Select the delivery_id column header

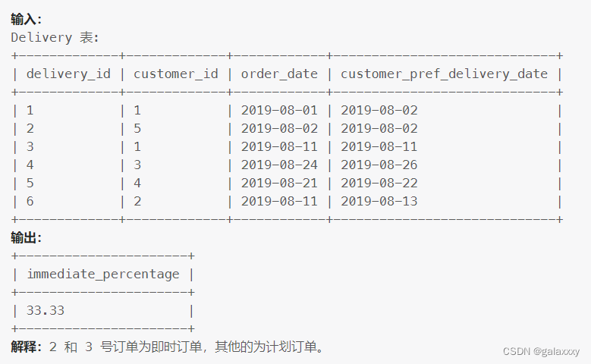(x=68, y=74)
